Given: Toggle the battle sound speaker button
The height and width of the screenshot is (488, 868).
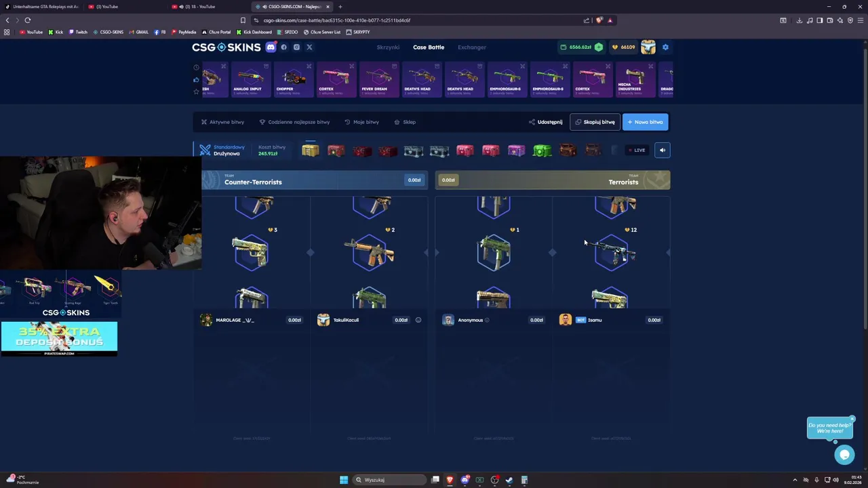Looking at the screenshot, I should (663, 150).
